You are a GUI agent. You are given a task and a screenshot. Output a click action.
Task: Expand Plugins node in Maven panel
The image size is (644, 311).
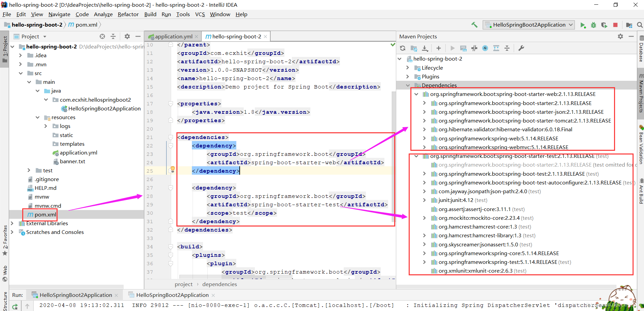click(x=408, y=76)
